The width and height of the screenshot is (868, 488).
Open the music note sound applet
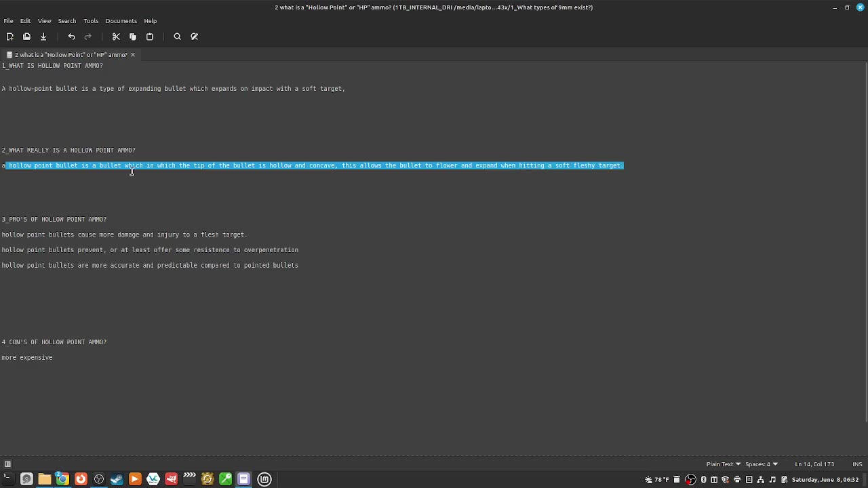772,480
